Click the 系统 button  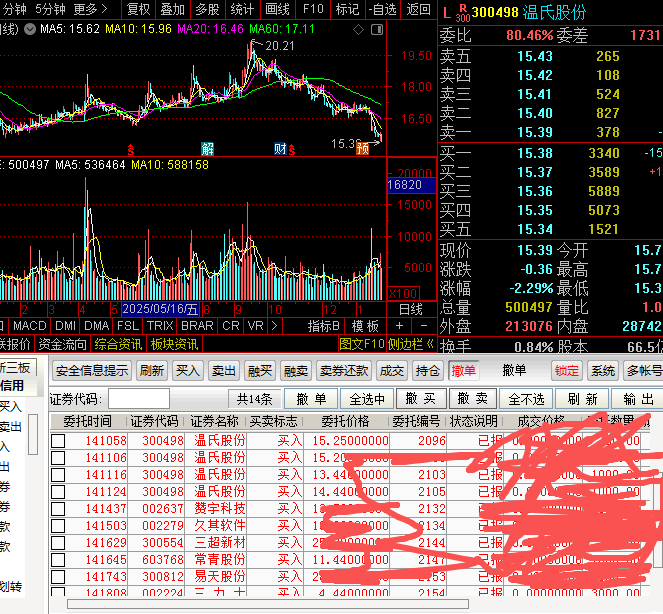coord(603,371)
